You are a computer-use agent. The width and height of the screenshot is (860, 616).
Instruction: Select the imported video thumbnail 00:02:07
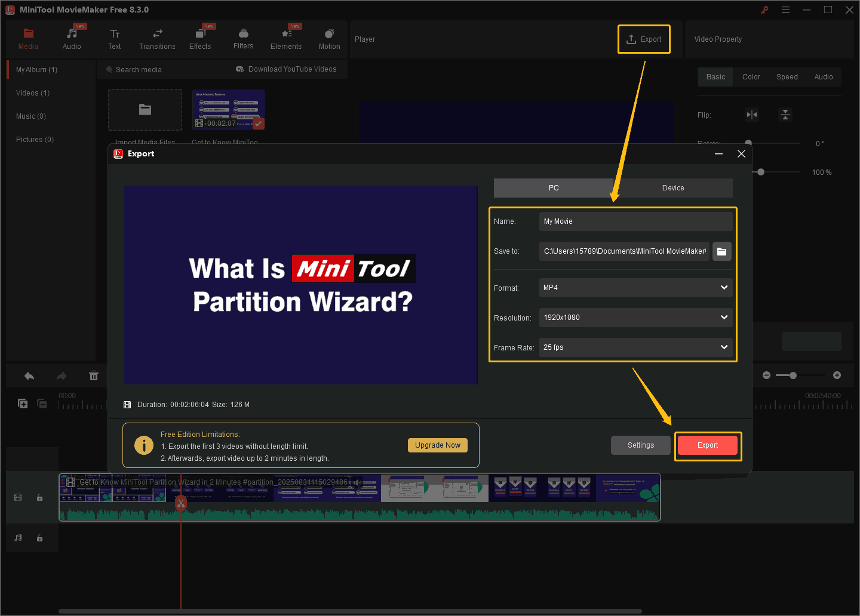point(229,110)
